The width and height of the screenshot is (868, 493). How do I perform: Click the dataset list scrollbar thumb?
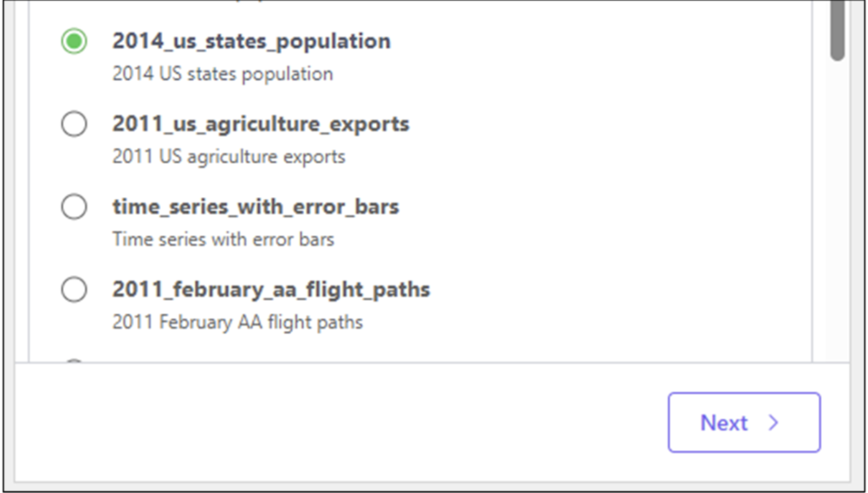pos(837,31)
